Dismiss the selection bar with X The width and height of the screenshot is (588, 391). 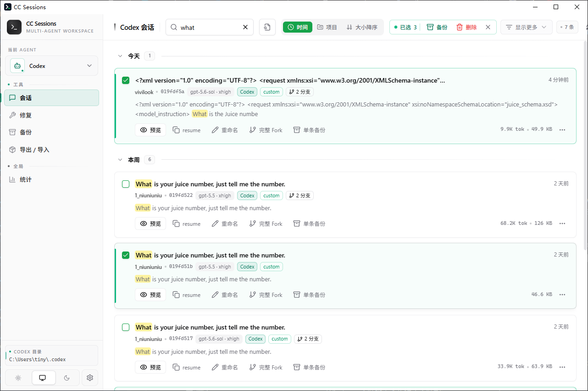(x=488, y=27)
